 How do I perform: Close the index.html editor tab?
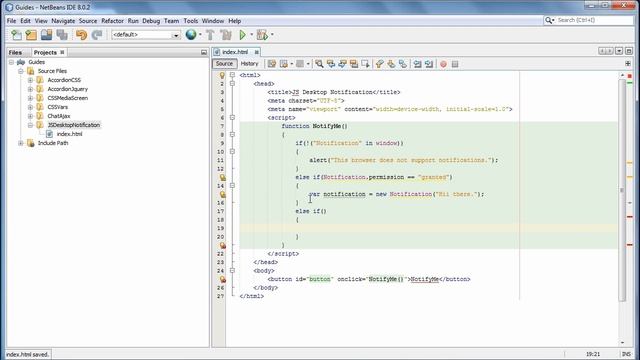coord(256,52)
